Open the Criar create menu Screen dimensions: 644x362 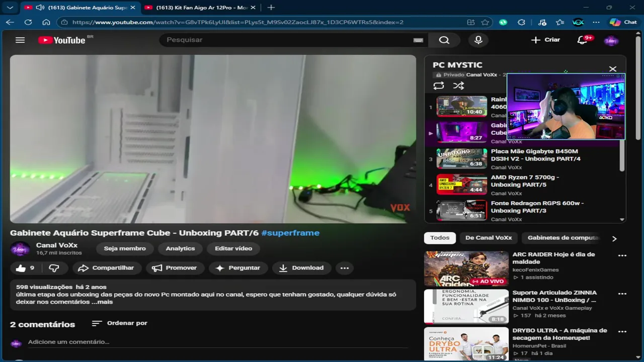point(546,40)
